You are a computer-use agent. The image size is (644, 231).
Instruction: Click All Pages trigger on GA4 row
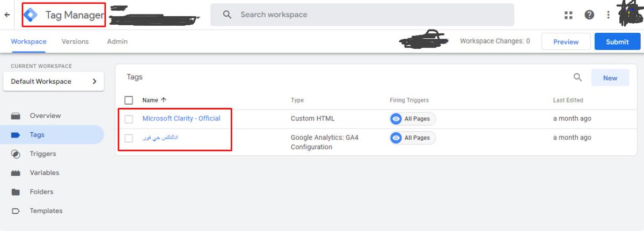(413, 138)
